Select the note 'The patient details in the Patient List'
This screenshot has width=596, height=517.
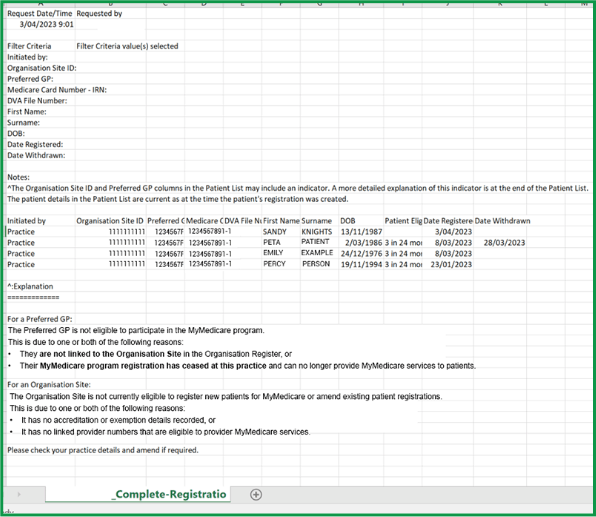pyautogui.click(x=178, y=199)
